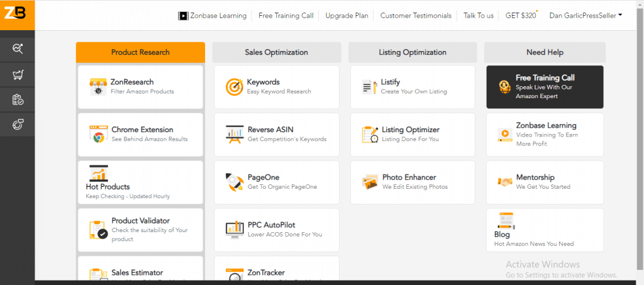Viewport: 644px width, 285px height.
Task: Click the Photo Enhancer pictures icon
Action: point(370,182)
